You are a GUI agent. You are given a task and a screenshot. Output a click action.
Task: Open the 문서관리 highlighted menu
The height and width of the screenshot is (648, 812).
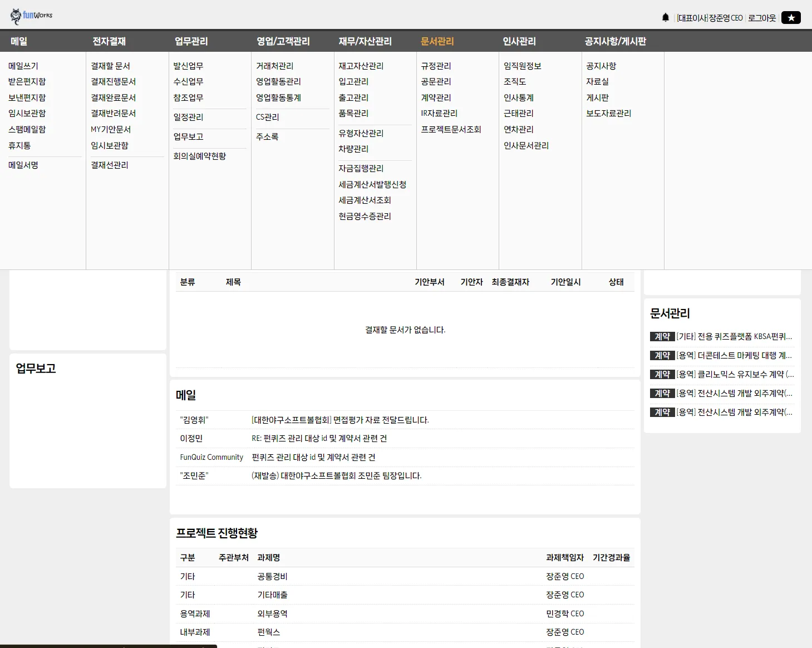(437, 41)
